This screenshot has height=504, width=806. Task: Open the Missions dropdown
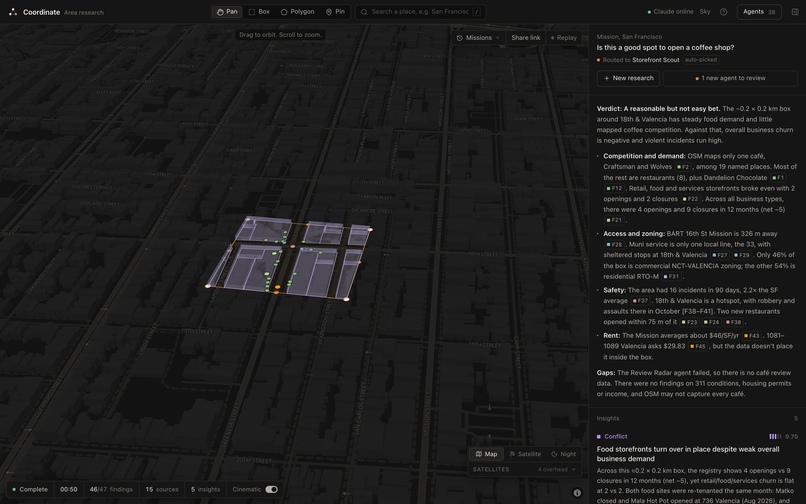478,38
